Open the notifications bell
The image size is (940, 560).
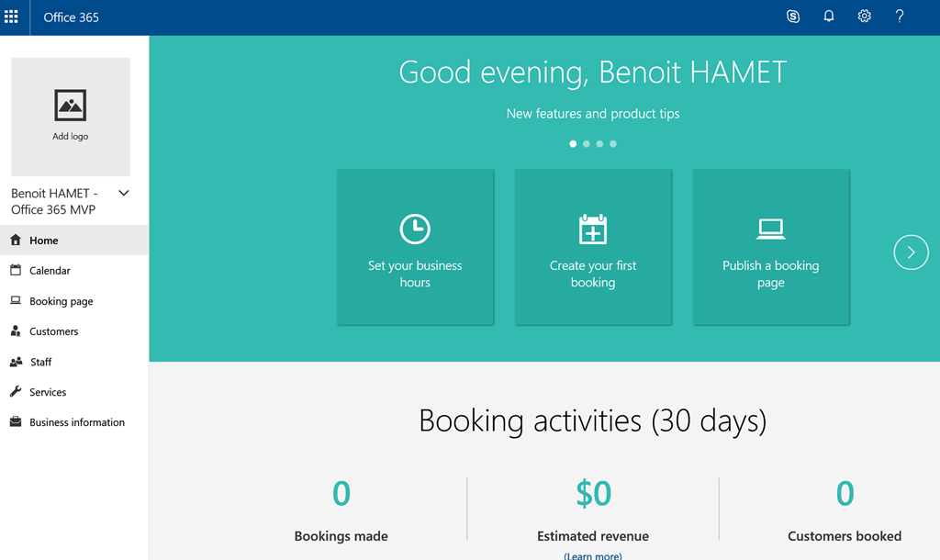[829, 17]
